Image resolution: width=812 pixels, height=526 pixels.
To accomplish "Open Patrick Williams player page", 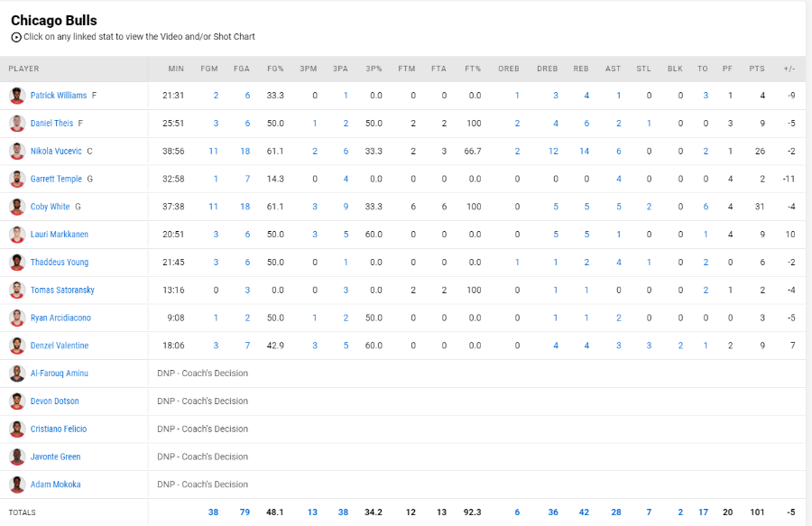I will 59,96.
